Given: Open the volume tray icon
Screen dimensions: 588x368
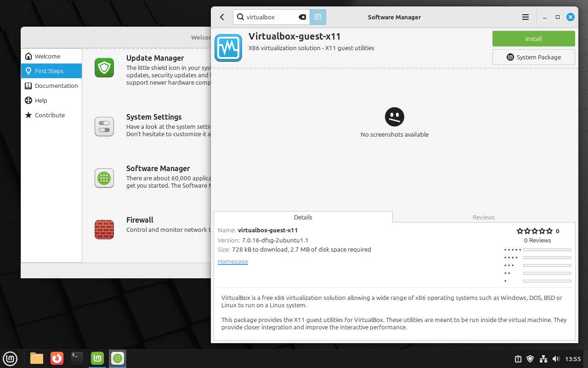Looking at the screenshot, I should click(556, 359).
